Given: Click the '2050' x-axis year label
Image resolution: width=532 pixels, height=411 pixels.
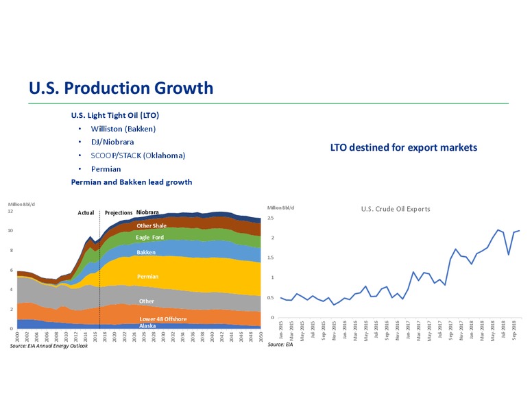Looking at the screenshot, I should point(261,336).
